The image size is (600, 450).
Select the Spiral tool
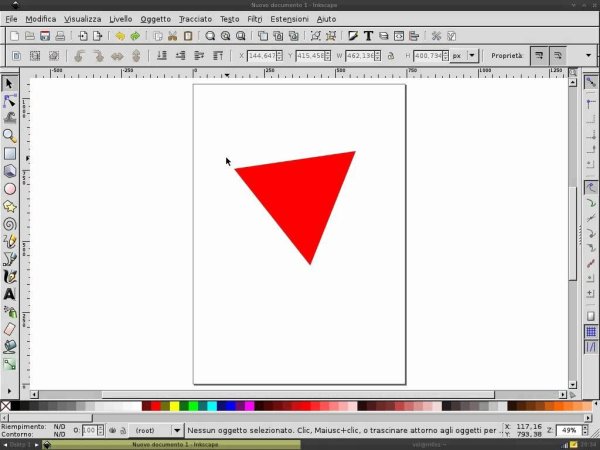click(9, 224)
